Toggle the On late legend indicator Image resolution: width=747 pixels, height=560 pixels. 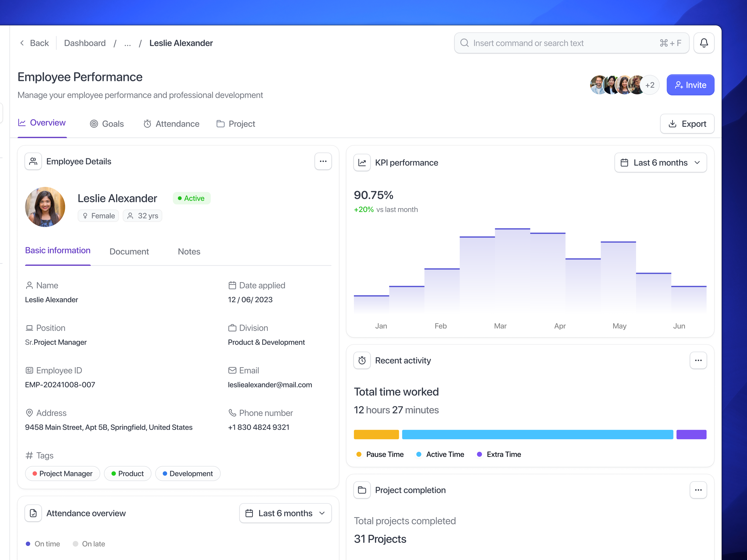[x=89, y=544]
